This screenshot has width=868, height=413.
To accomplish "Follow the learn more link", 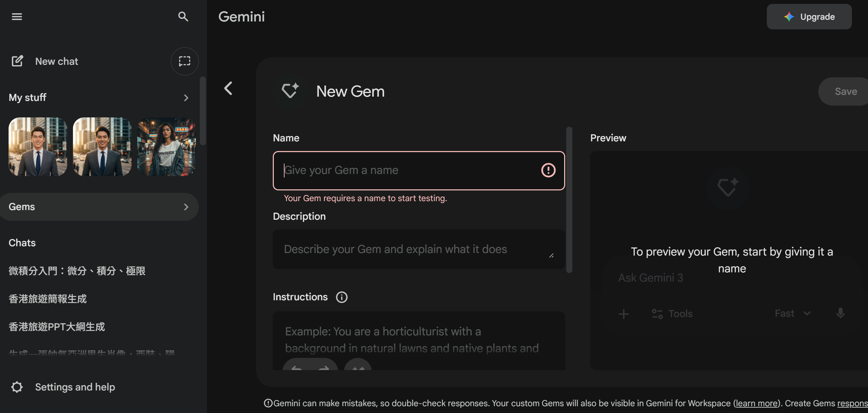I will click(x=757, y=404).
